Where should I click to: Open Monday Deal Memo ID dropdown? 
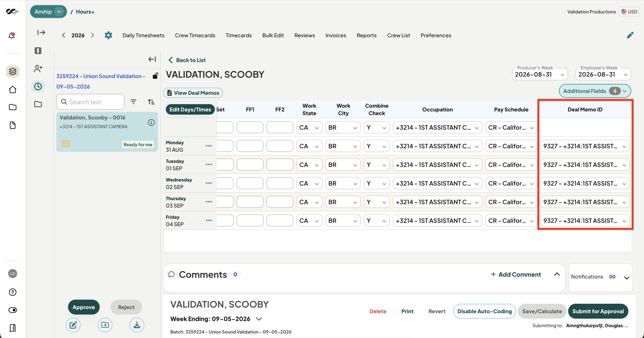pyautogui.click(x=585, y=146)
